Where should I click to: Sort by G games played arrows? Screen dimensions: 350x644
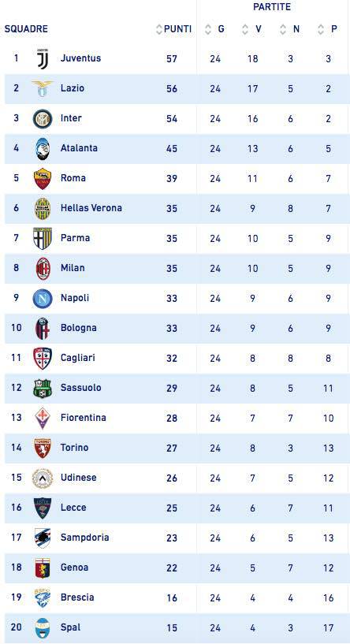(x=208, y=29)
